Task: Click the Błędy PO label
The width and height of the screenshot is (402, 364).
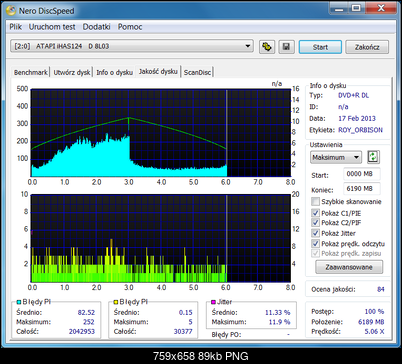Action: [x=226, y=335]
